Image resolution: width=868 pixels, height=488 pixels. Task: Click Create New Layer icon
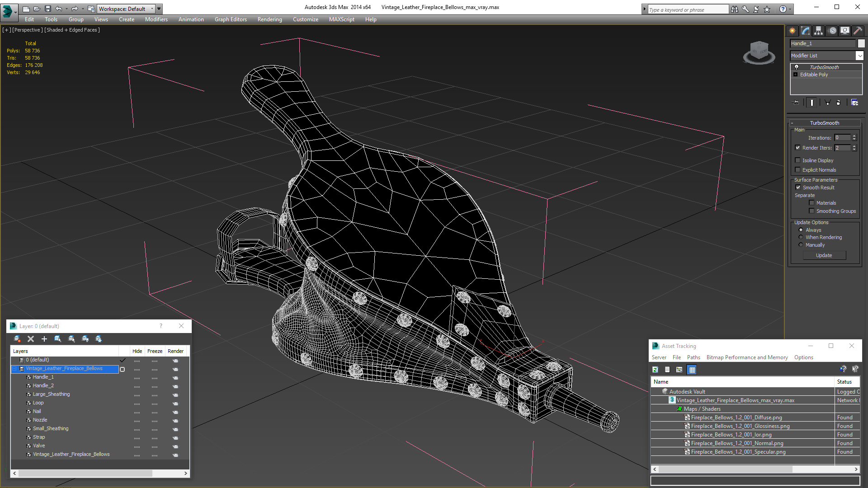17,339
